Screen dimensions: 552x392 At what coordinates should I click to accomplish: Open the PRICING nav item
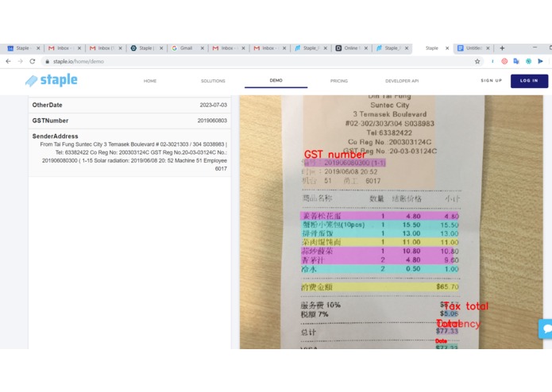coord(339,81)
